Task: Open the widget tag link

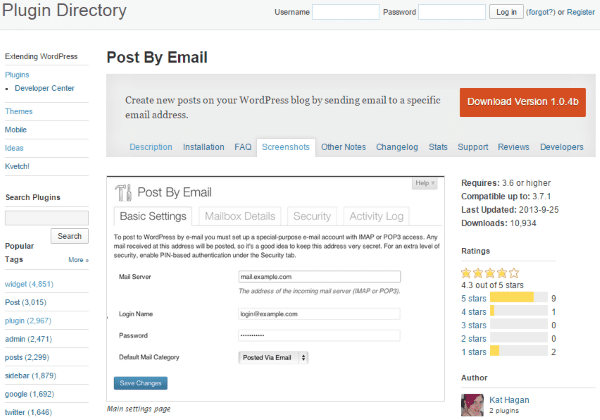Action: (x=28, y=285)
